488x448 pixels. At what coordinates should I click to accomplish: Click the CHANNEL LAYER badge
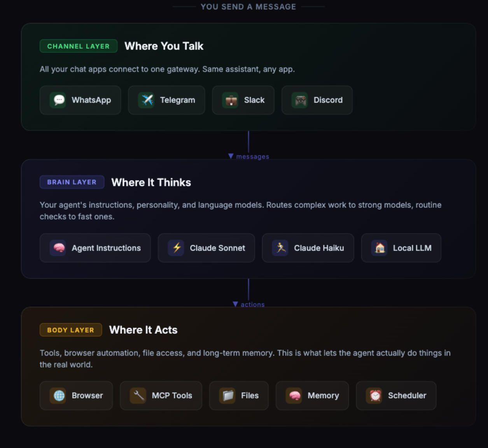[78, 46]
